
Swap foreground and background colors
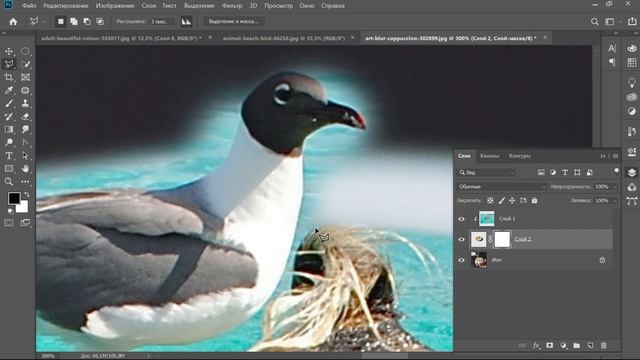click(x=26, y=194)
